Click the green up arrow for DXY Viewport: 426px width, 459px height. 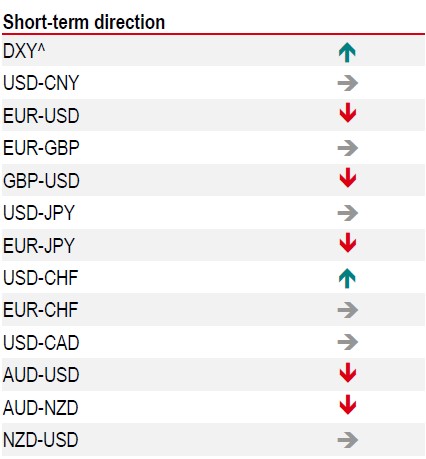point(347,53)
